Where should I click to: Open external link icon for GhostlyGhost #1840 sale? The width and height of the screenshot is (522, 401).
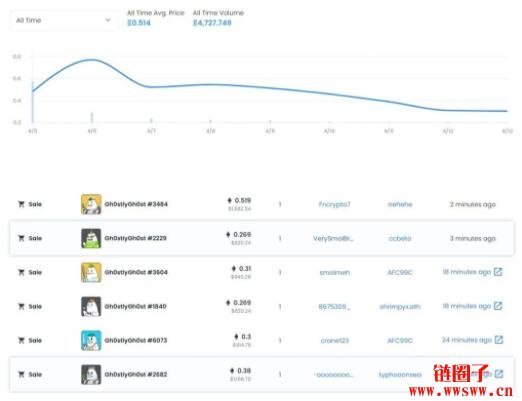pos(498,306)
